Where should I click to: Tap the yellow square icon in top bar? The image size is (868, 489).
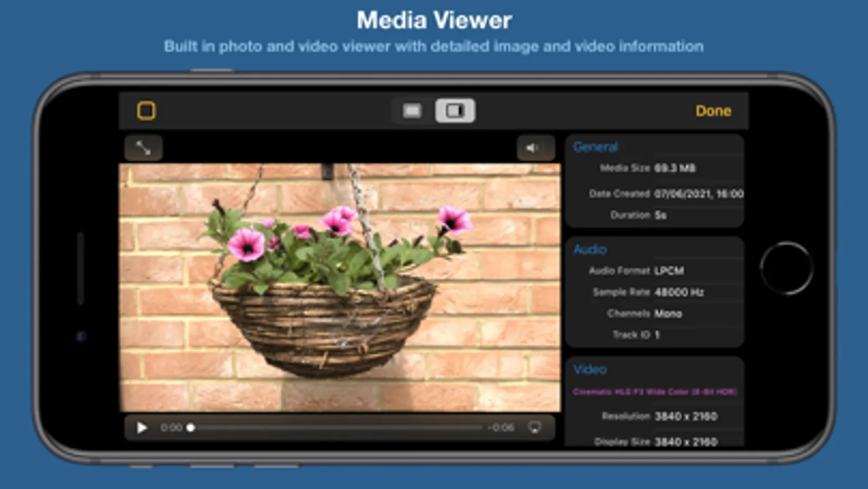(x=146, y=111)
